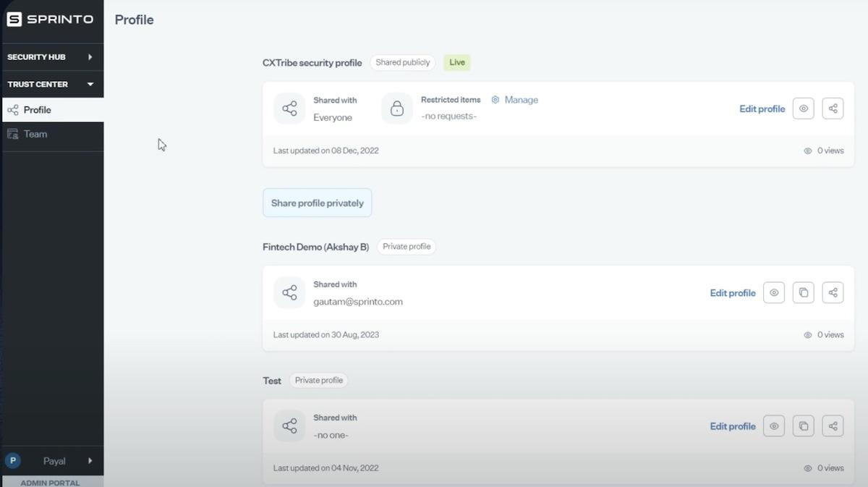Click the views eye icon on CXTribe card
Image resolution: width=868 pixels, height=487 pixels.
(808, 151)
